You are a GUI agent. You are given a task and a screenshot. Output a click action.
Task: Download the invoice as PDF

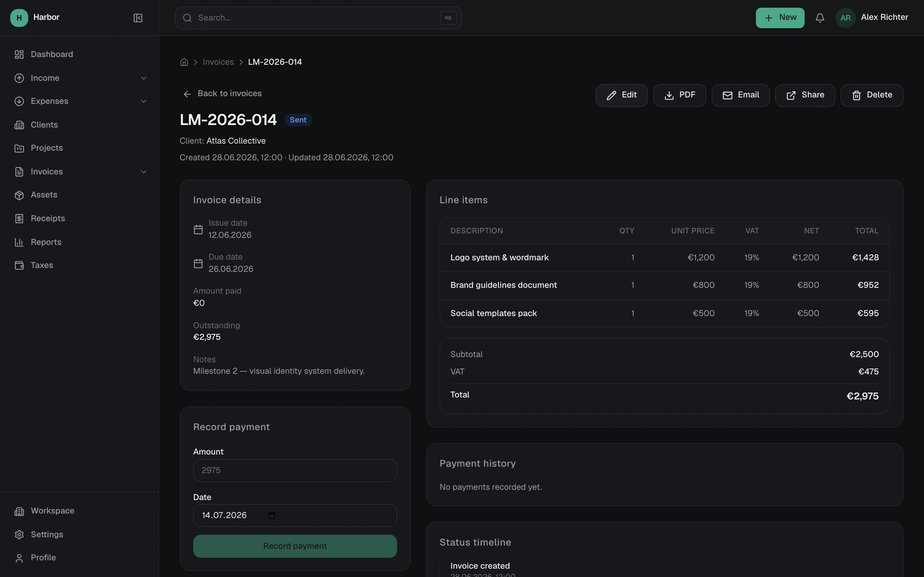click(x=680, y=96)
